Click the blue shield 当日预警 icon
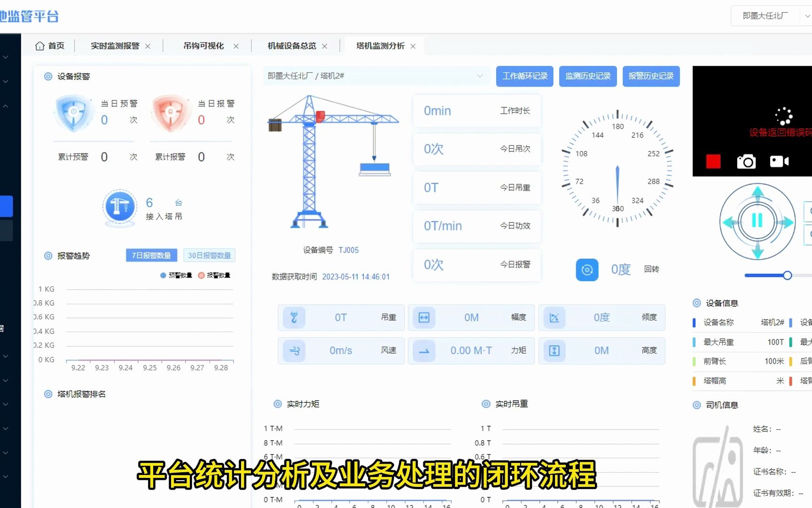The image size is (812, 508). click(74, 113)
